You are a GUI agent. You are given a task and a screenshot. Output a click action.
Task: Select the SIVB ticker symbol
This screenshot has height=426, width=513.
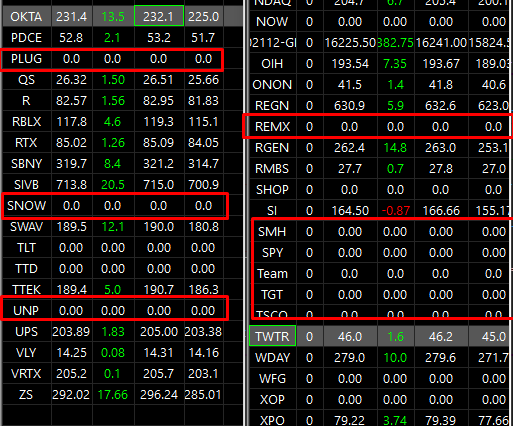coord(26,184)
